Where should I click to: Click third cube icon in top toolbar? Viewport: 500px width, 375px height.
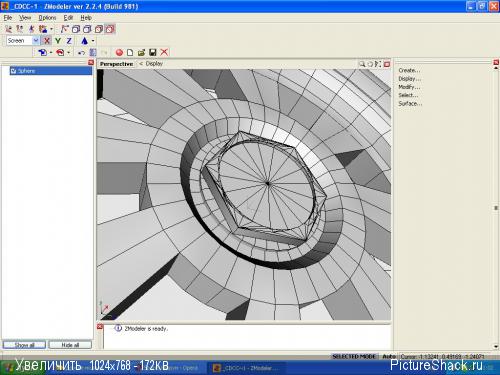(x=99, y=29)
